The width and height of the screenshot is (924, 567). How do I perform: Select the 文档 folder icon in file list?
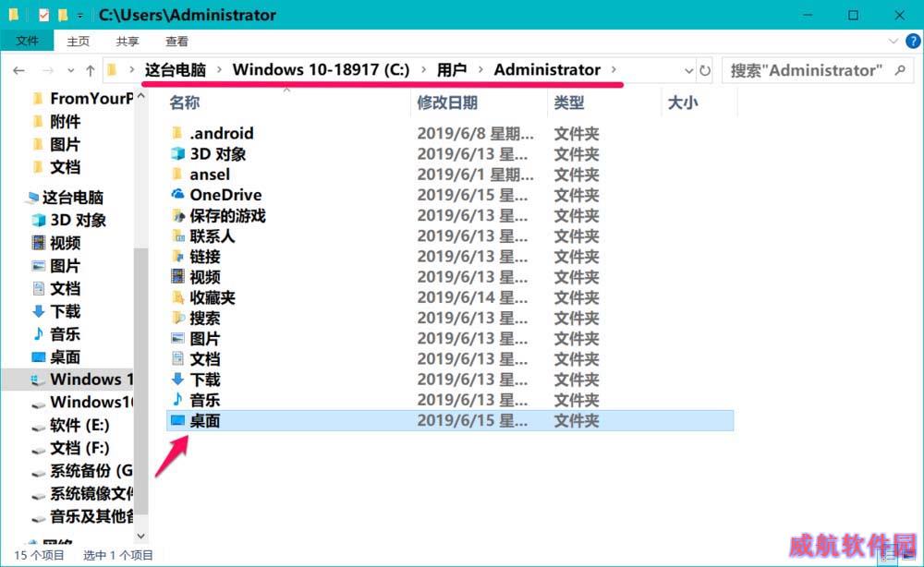177,358
